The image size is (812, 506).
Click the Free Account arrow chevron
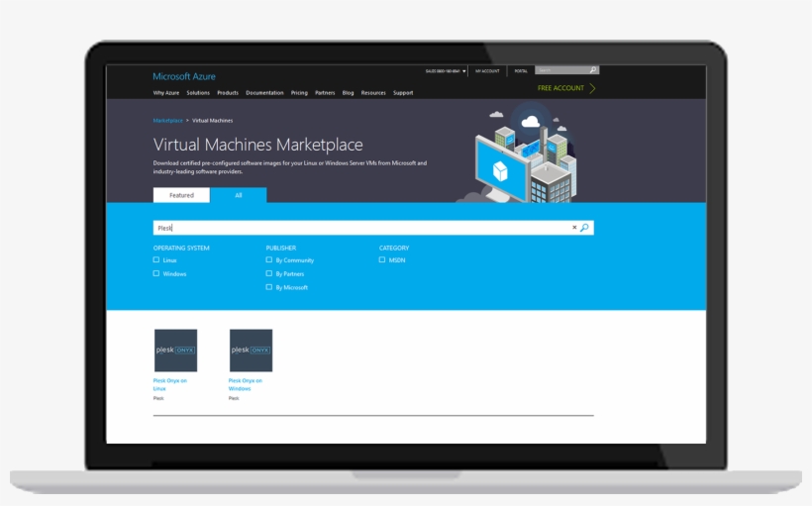click(x=592, y=88)
